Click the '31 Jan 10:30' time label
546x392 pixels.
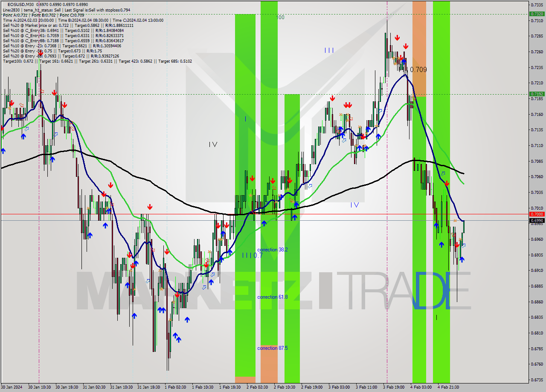(x=121, y=387)
